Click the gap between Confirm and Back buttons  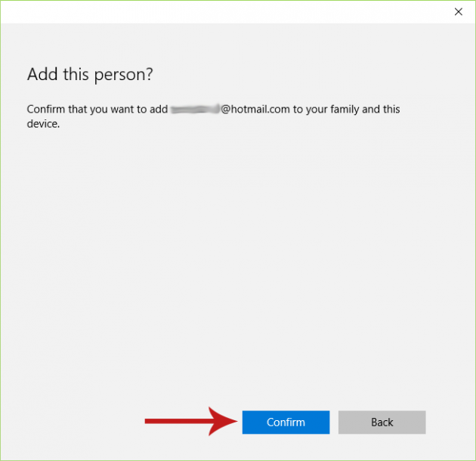pos(334,422)
